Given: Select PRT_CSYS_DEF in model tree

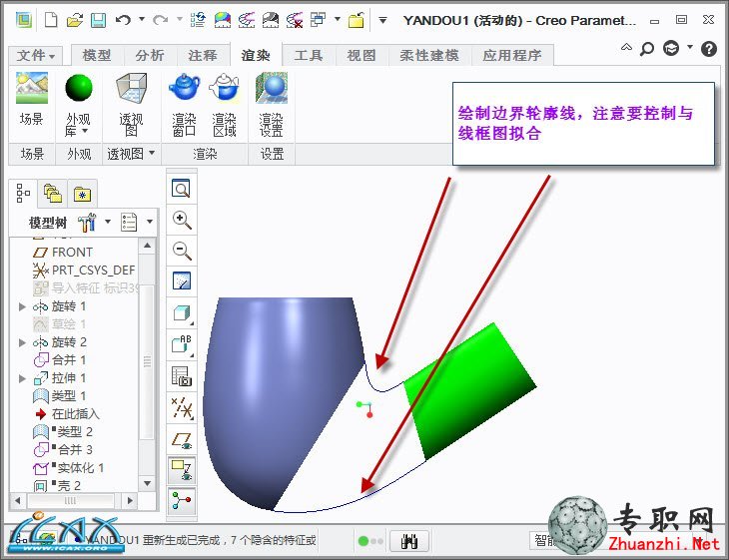Looking at the screenshot, I should point(84,270).
